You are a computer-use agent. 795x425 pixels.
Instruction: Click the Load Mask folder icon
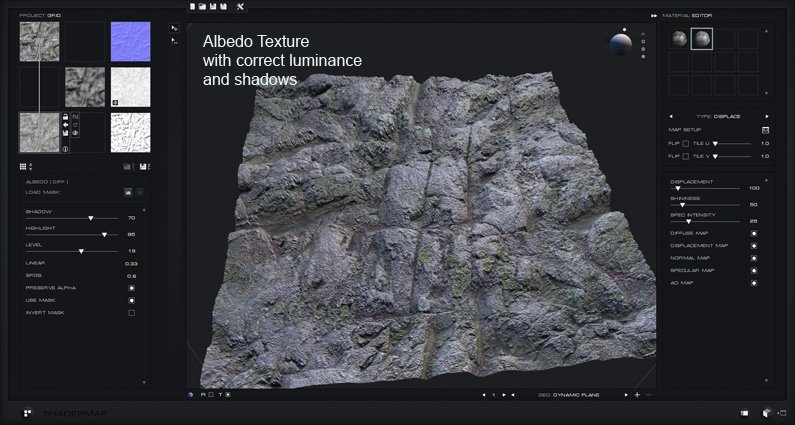128,191
